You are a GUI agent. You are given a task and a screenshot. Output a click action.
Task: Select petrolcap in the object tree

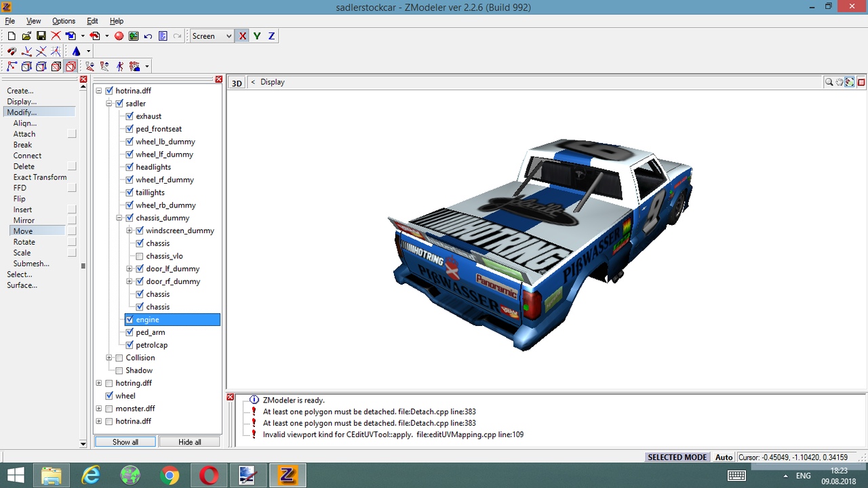coord(151,345)
